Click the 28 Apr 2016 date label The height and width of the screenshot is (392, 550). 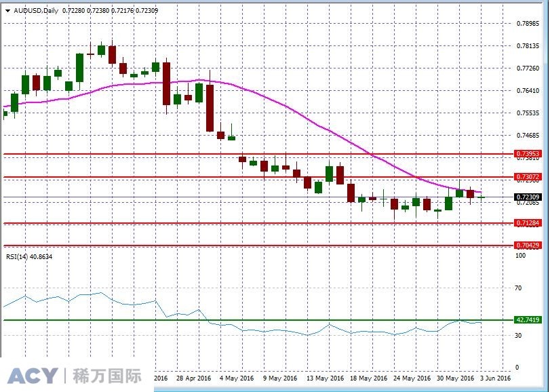click(x=194, y=378)
